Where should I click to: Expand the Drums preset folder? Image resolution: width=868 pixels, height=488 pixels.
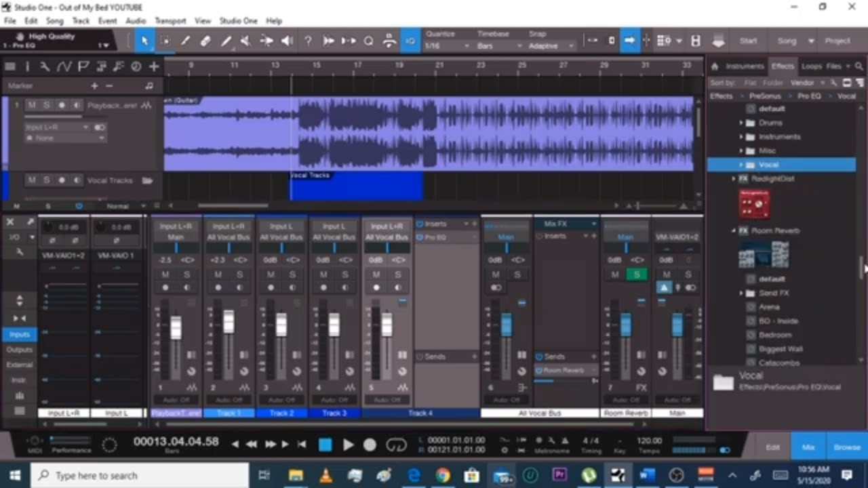click(741, 123)
